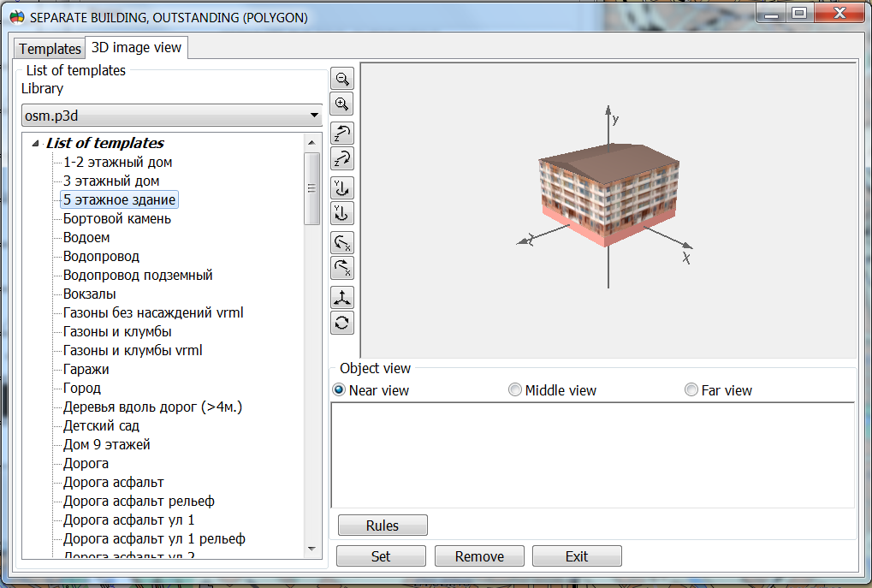872x588 pixels.
Task: Click the zoom in magnifier icon
Action: point(342,104)
